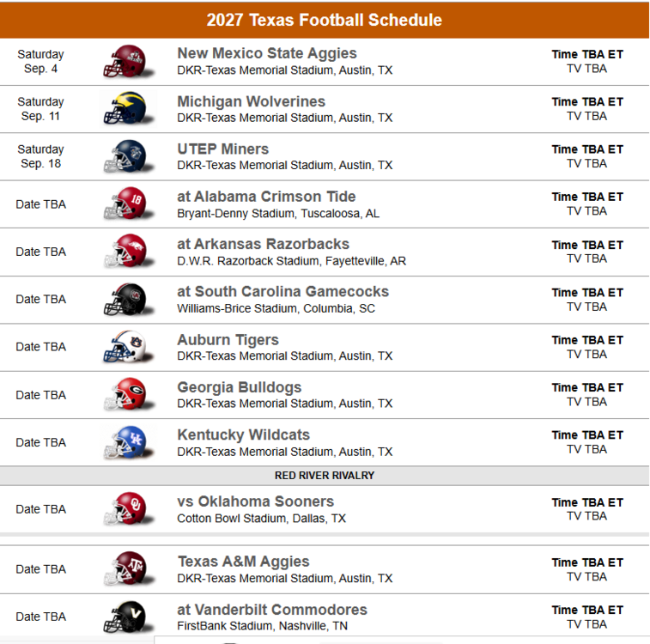Open the vs Oklahoma Sooners game link
This screenshot has height=644, width=650.
click(255, 501)
